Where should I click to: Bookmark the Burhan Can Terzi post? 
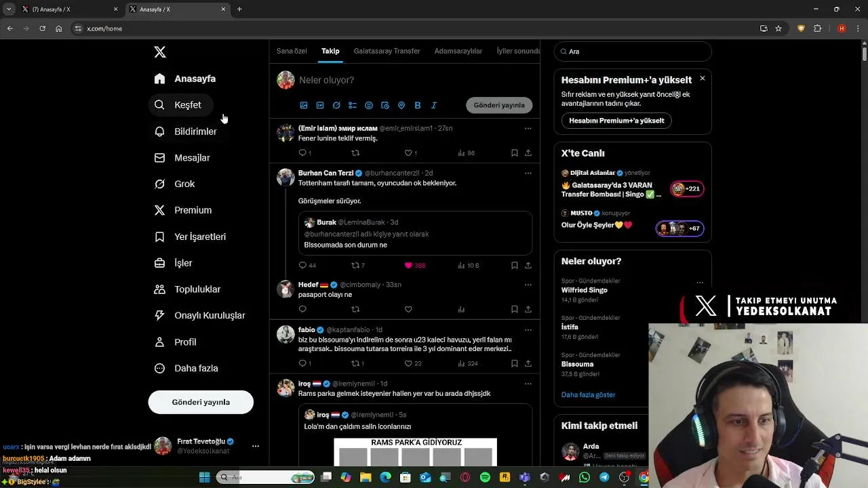[x=514, y=266]
